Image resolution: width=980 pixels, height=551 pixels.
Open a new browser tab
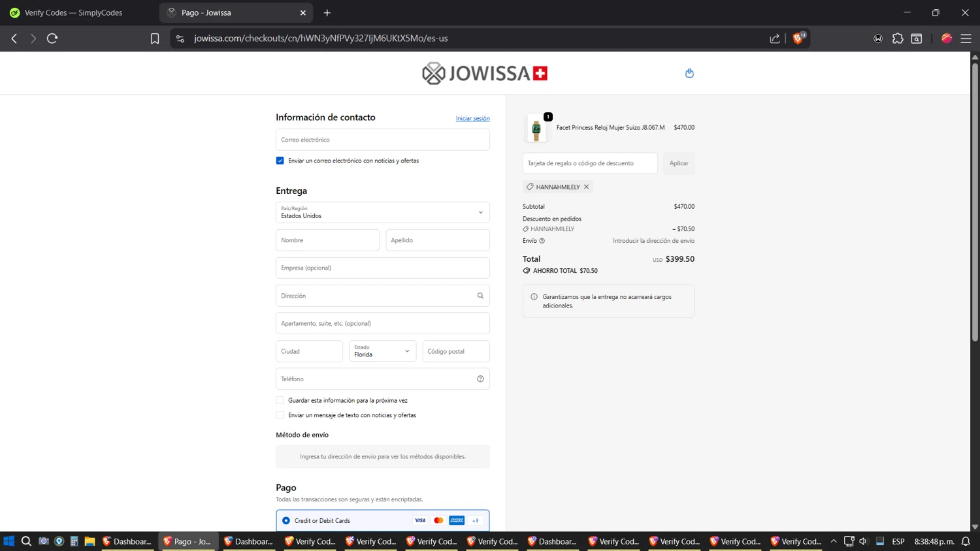coord(327,12)
